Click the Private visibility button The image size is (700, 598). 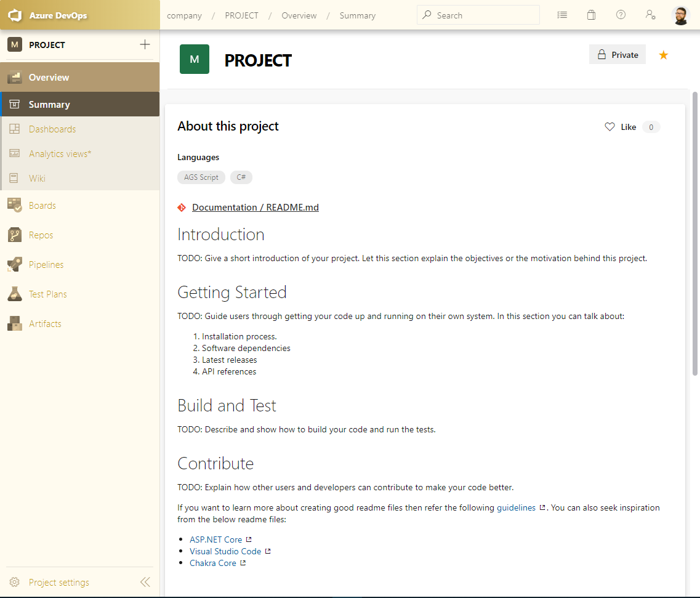pyautogui.click(x=617, y=54)
